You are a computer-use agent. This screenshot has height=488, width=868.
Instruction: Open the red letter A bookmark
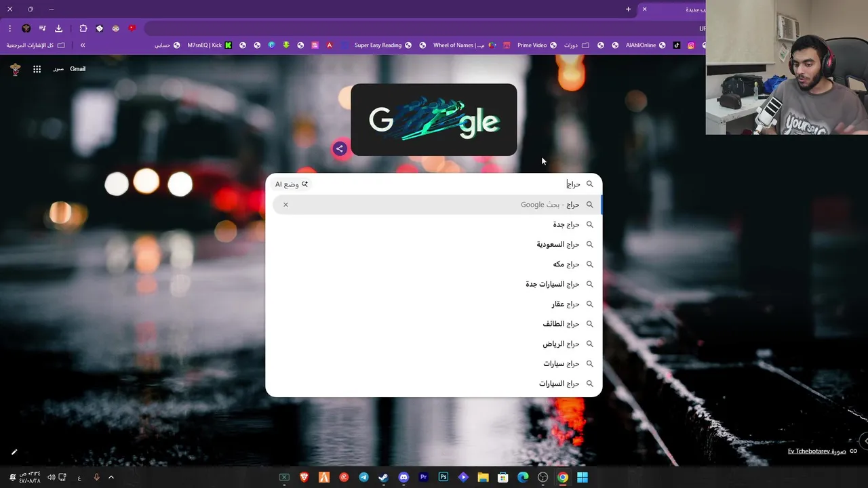(x=330, y=45)
